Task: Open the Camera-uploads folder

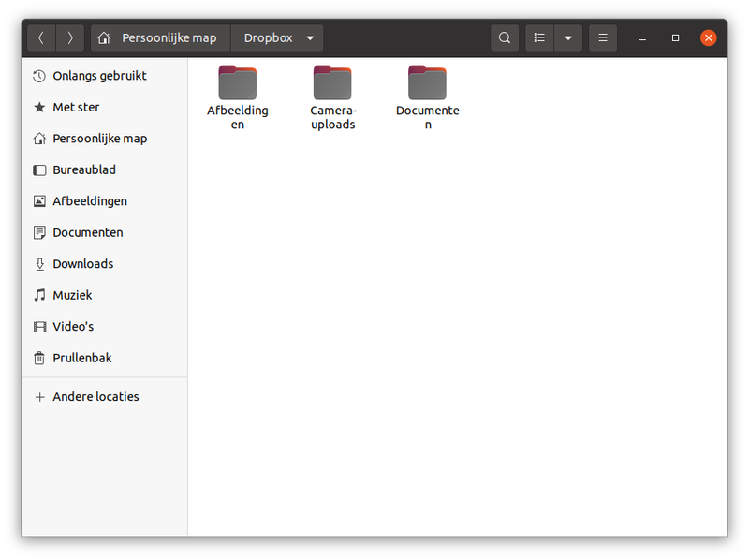Action: [x=332, y=83]
